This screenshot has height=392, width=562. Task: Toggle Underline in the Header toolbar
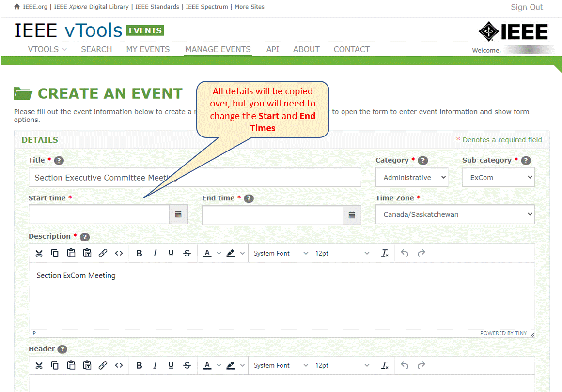coord(171,365)
